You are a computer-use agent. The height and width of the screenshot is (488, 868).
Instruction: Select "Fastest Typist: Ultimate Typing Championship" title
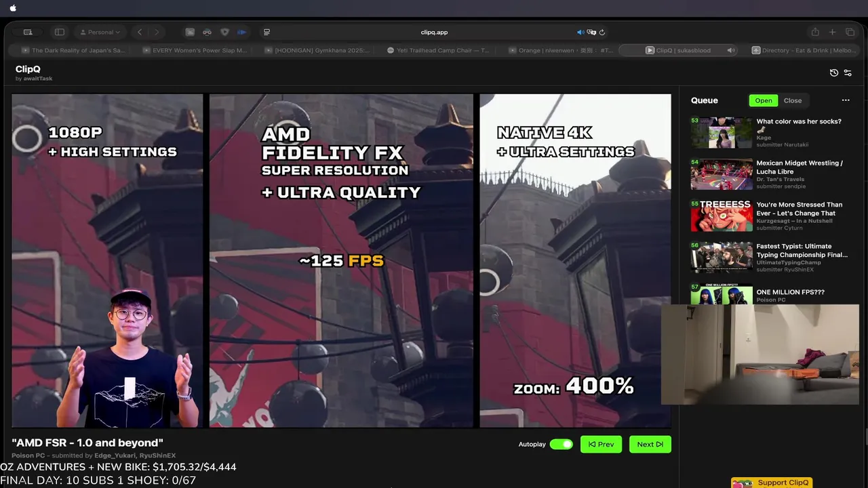(x=802, y=251)
